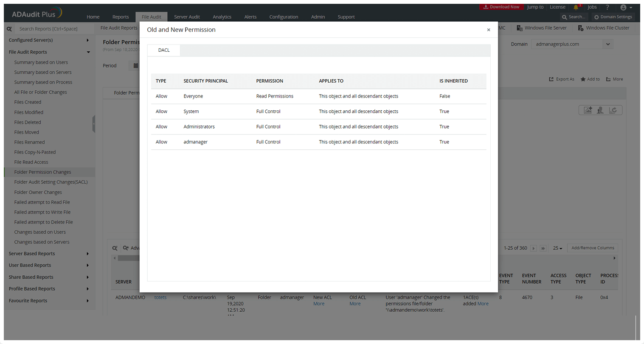644x344 pixels.
Task: Click the table quick search magnifier icon
Action: tap(115, 248)
